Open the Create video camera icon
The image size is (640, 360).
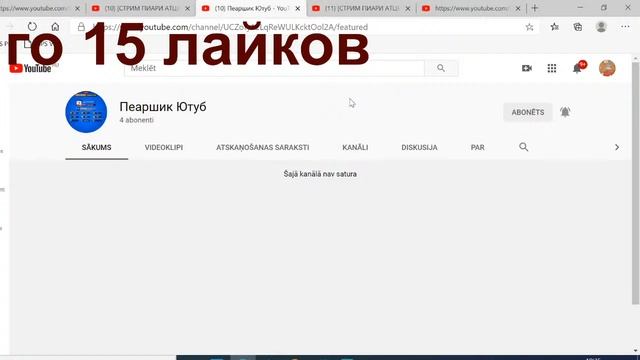tap(527, 68)
